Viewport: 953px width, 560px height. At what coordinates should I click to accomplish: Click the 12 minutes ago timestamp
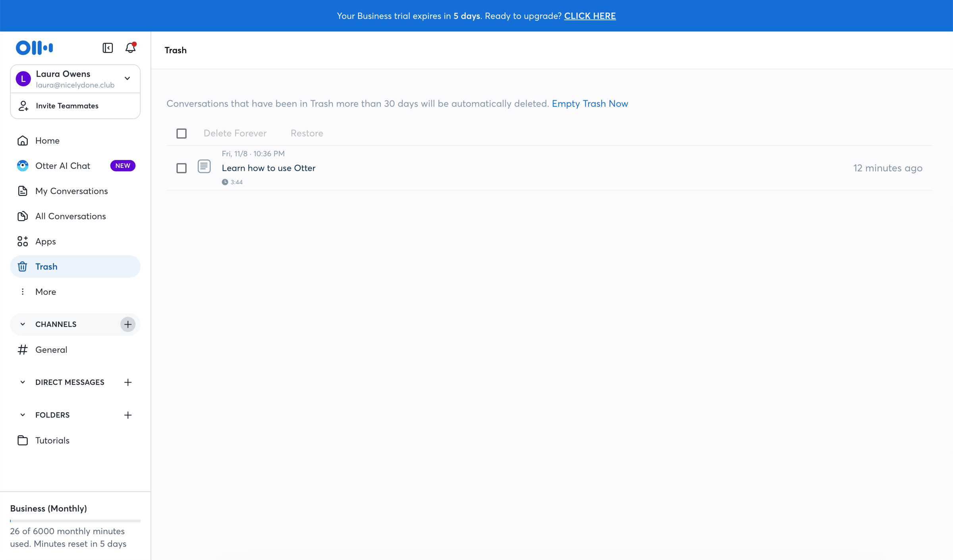(x=888, y=168)
